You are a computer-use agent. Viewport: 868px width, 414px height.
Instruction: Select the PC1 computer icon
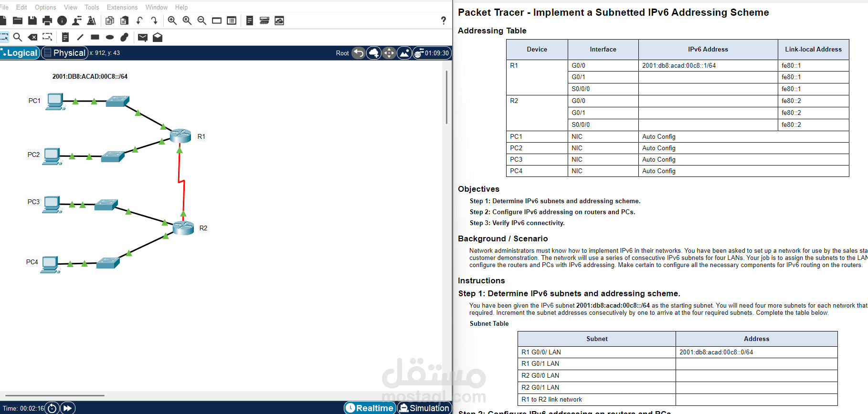coord(55,102)
